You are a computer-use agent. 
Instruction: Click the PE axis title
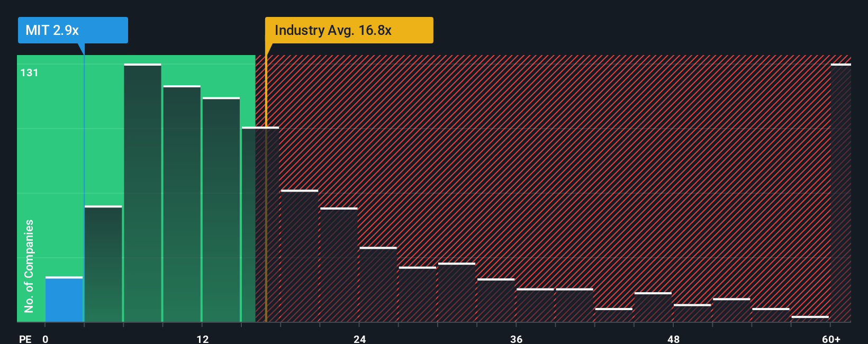[x=25, y=339]
